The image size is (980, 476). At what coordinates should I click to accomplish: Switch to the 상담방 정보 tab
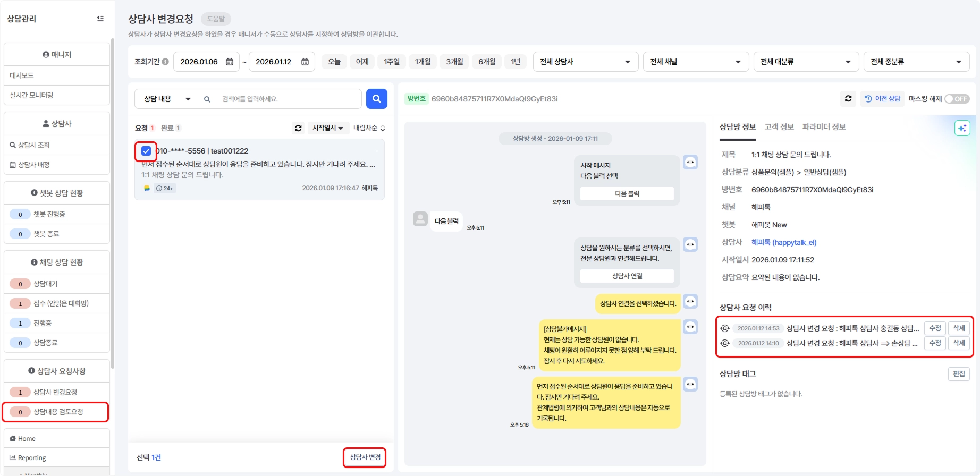tap(738, 127)
